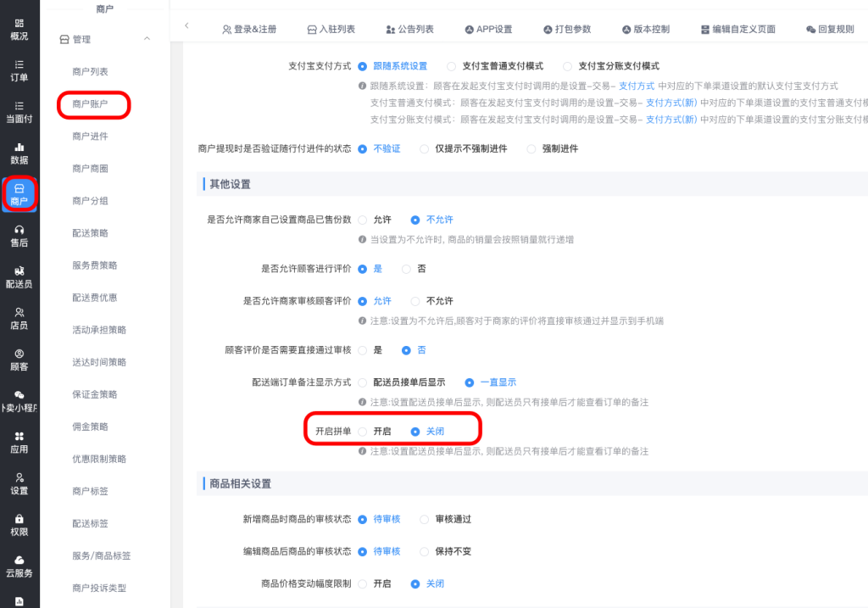Click the 权限 permissions lock icon
Image resolution: width=868 pixels, height=608 pixels.
point(19,519)
